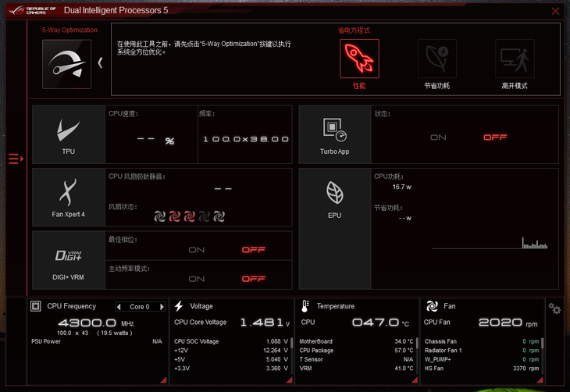Click the CPU SOC Voltage row
The image size is (570, 392).
[231, 341]
